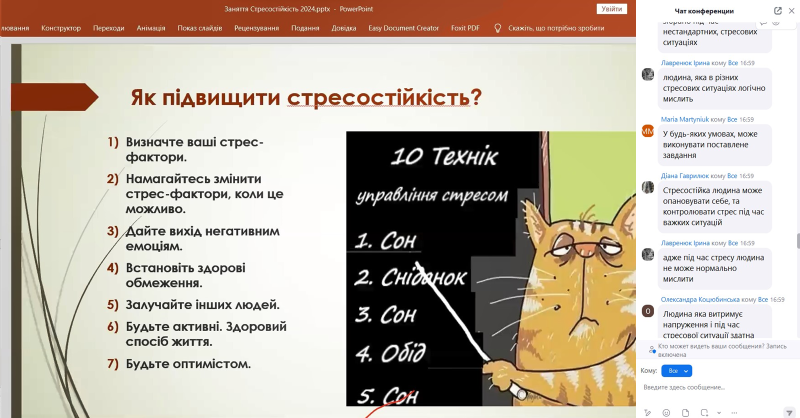800x418 pixels.
Task: Click slide item 'Дайте вихід негативним емоціям.'
Action: tap(203, 238)
